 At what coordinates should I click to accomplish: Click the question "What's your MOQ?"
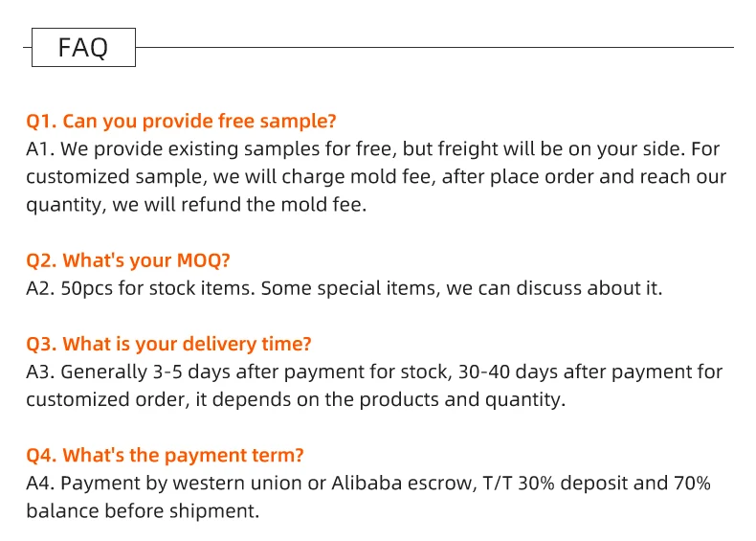pos(161,260)
